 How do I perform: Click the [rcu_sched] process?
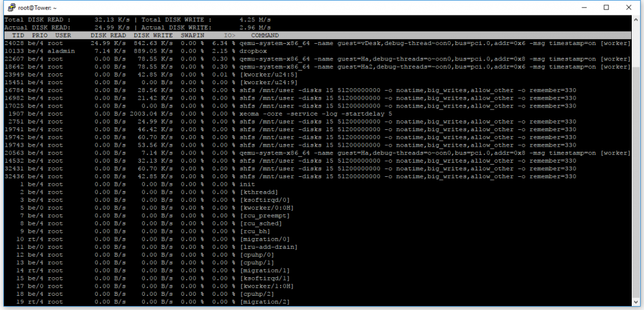(x=261, y=223)
